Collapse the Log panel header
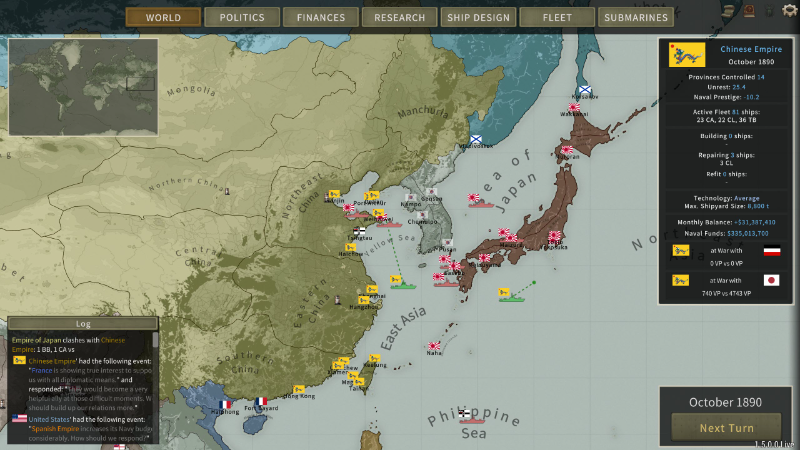This screenshot has width=800, height=450. point(83,324)
